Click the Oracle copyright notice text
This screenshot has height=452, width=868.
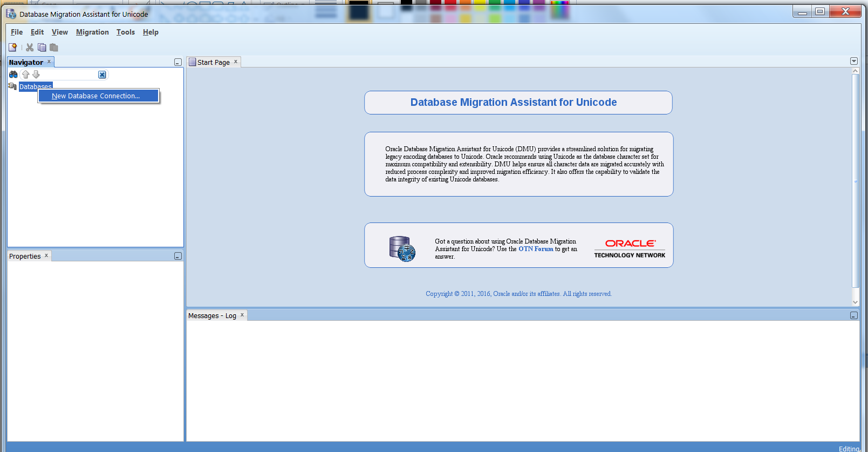518,294
